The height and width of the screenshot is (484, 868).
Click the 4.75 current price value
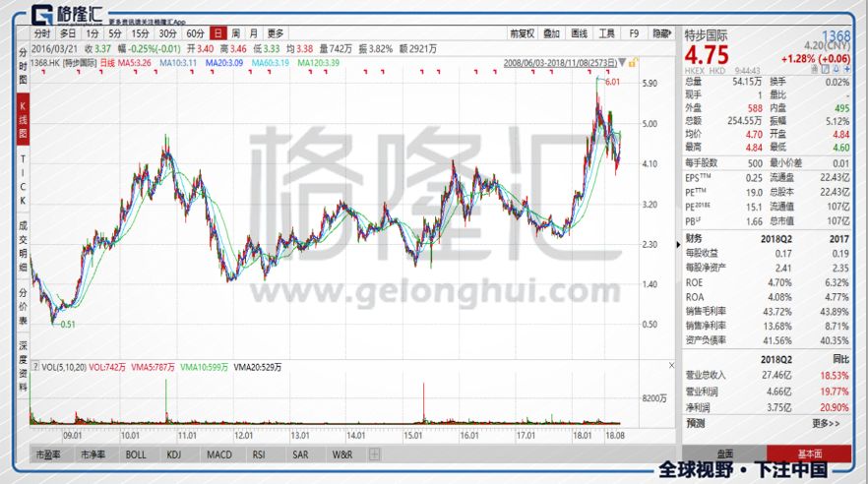click(x=707, y=55)
